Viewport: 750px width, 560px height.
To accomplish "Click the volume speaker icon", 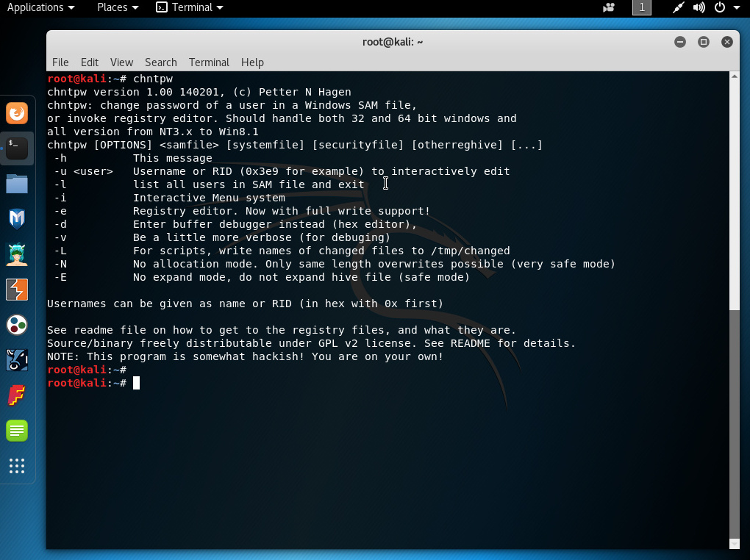I will pos(699,7).
